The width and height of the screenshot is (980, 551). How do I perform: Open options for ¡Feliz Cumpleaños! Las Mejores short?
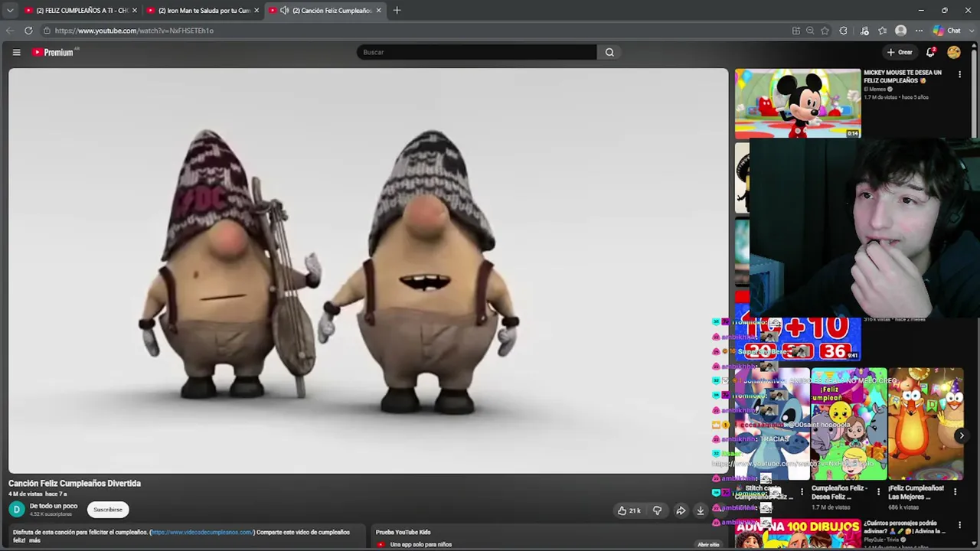pyautogui.click(x=955, y=492)
